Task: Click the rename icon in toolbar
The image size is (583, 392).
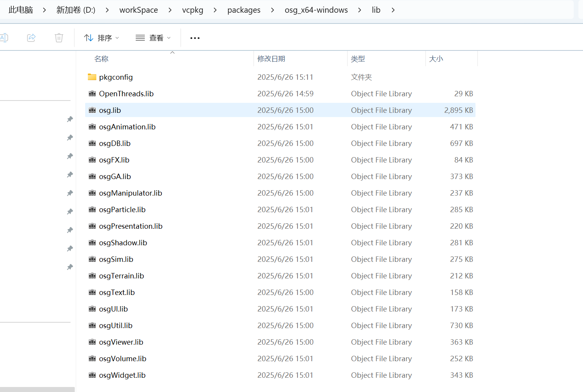Action: point(4,38)
